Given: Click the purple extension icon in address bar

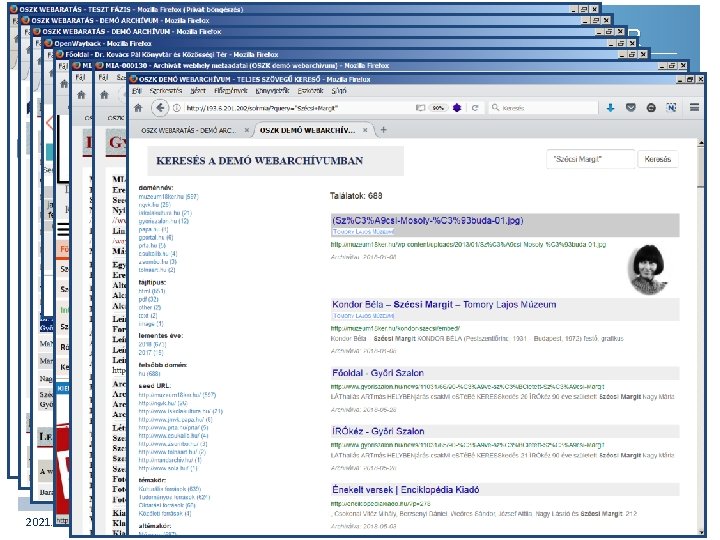Looking at the screenshot, I should point(457,108).
